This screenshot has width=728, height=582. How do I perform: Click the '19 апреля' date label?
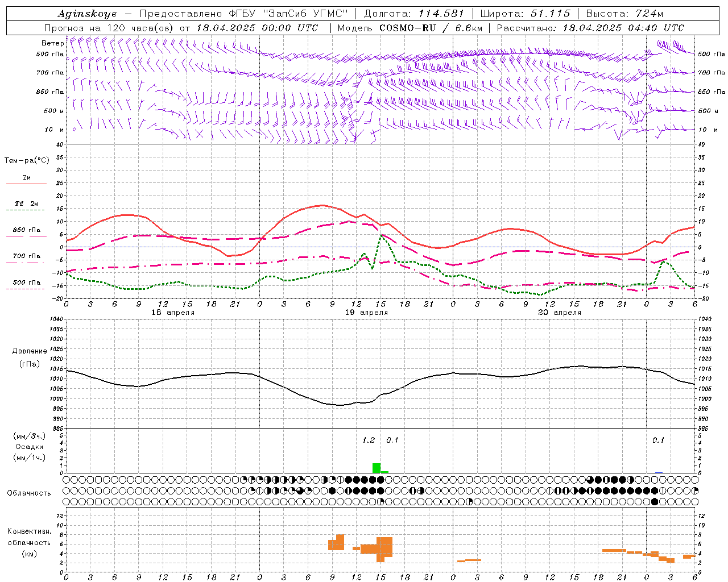point(367,313)
